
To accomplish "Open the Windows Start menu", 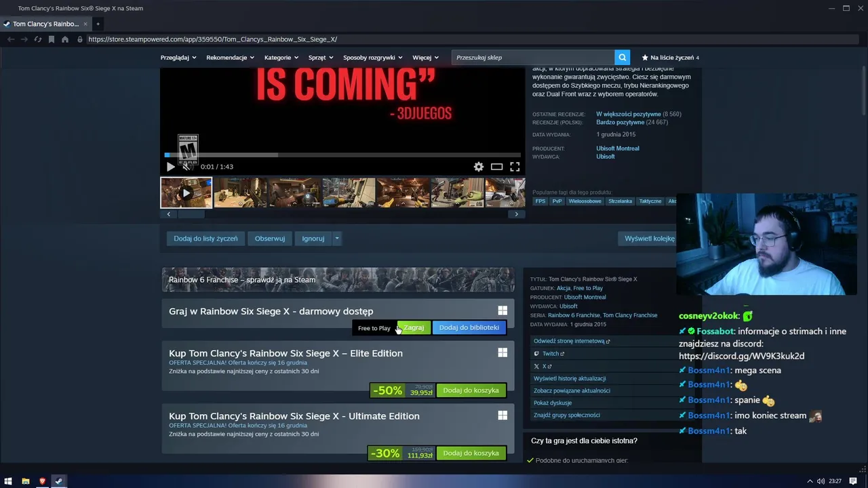I will pyautogui.click(x=8, y=481).
